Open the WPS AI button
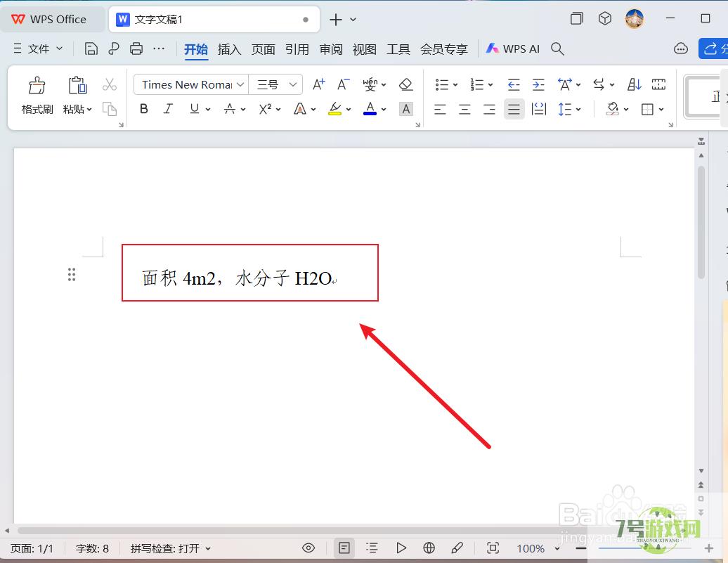Image resolution: width=728 pixels, height=563 pixels. tap(512, 48)
